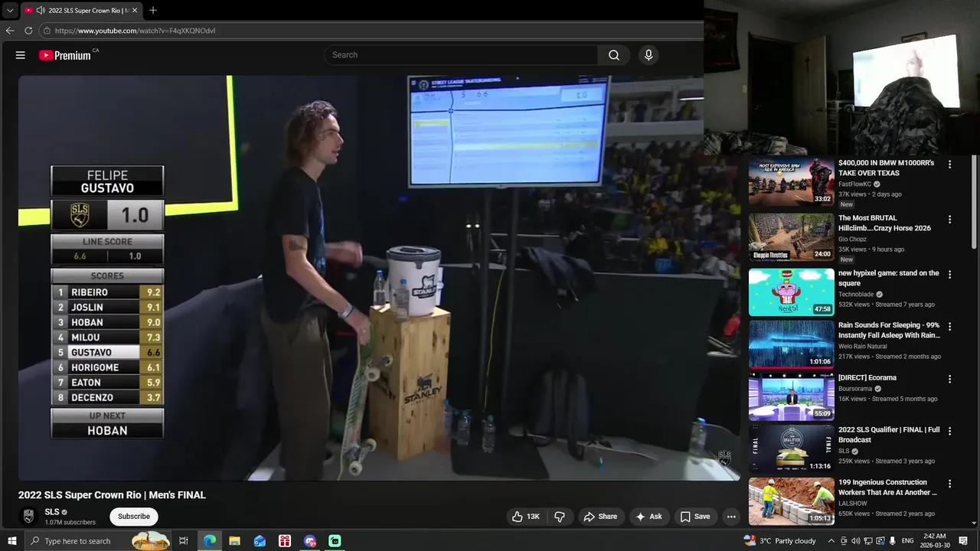
Task: Open the [DIRECT] Ecorama video title
Action: point(867,377)
